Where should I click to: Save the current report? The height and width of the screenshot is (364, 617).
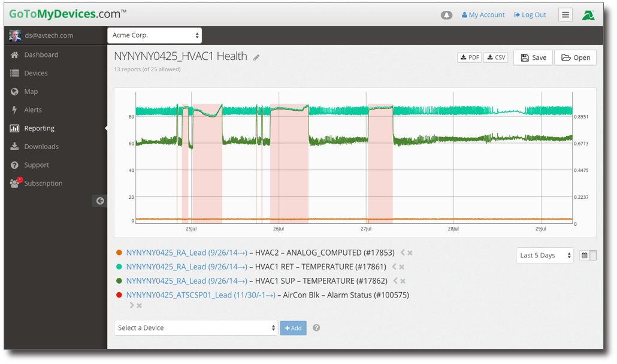coord(533,57)
